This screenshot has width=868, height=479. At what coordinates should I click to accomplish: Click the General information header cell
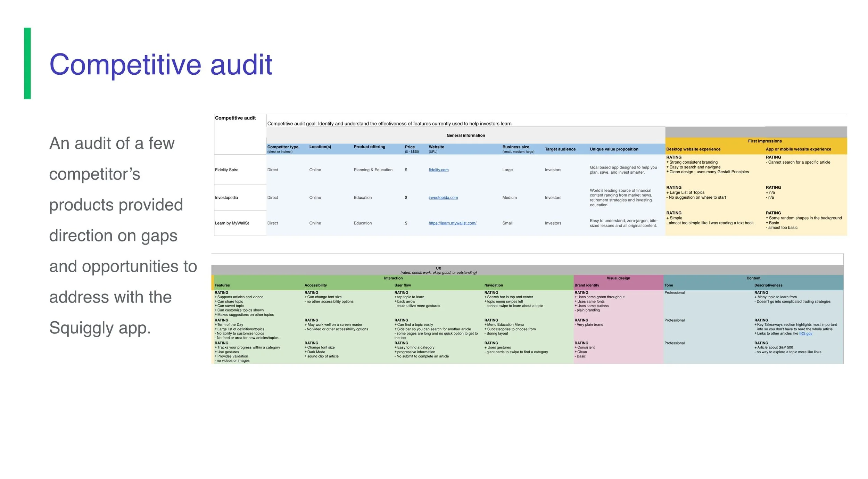465,135
